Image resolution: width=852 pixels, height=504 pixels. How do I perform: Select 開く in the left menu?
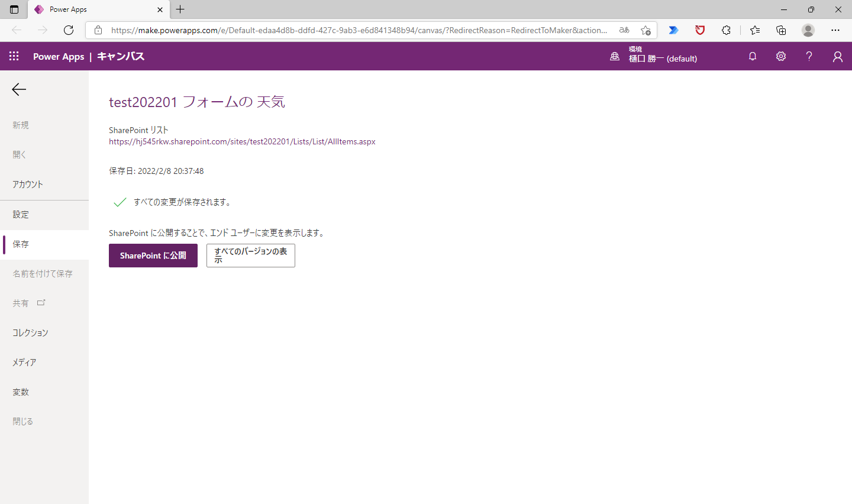click(x=44, y=155)
